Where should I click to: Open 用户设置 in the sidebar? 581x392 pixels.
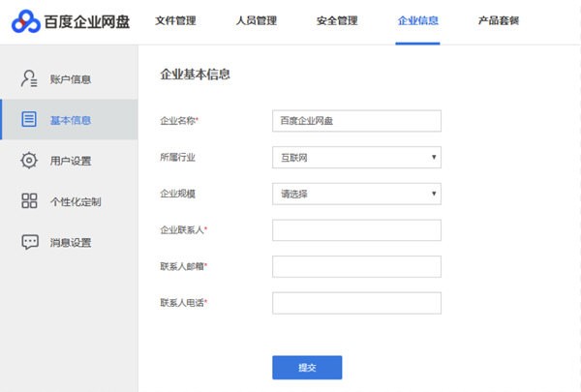point(71,161)
